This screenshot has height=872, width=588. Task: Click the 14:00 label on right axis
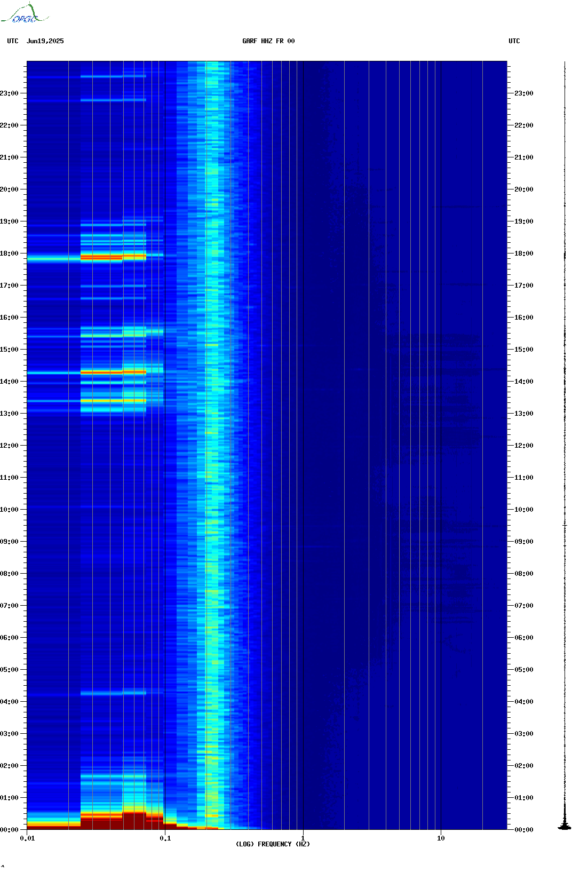[524, 382]
